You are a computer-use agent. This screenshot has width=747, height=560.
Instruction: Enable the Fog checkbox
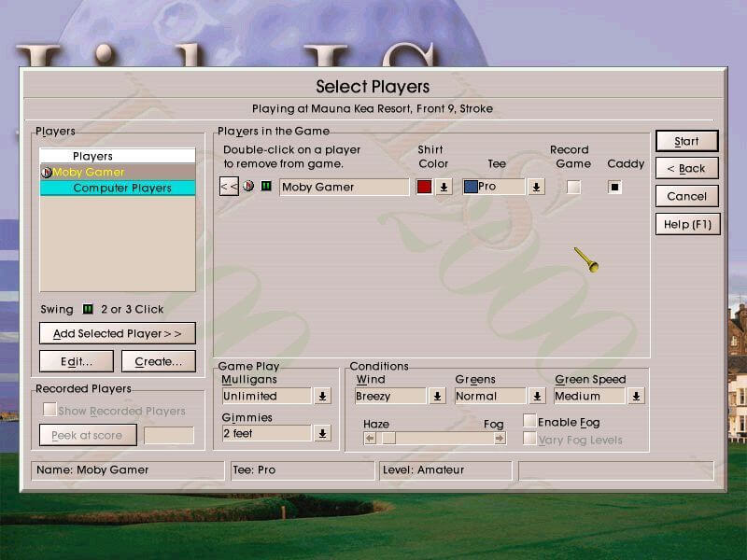[529, 421]
